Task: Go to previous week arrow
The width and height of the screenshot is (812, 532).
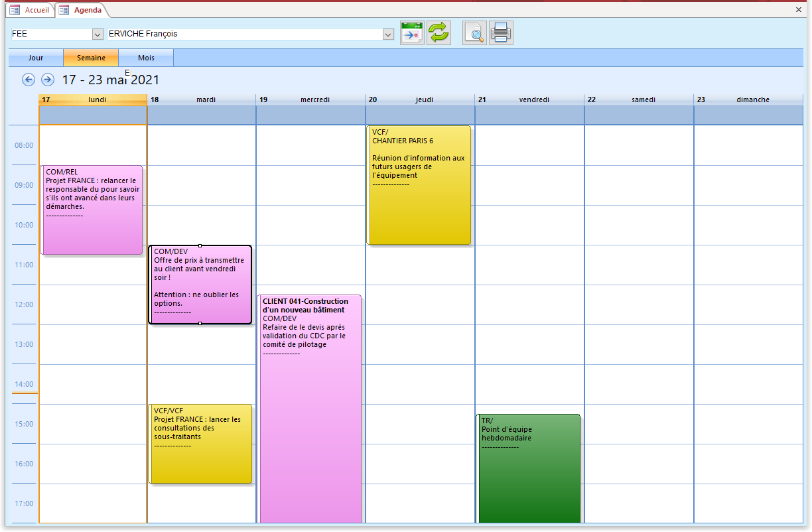Action: tap(29, 80)
